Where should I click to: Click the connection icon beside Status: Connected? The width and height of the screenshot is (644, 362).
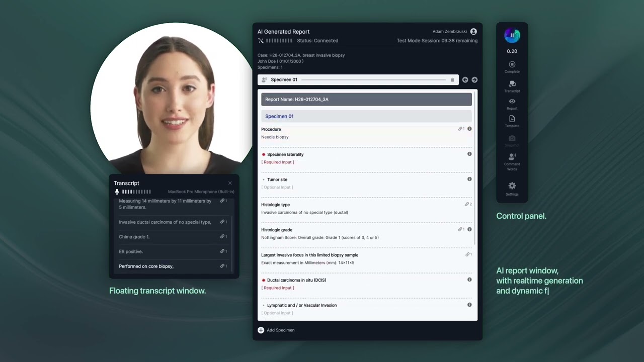point(261,41)
